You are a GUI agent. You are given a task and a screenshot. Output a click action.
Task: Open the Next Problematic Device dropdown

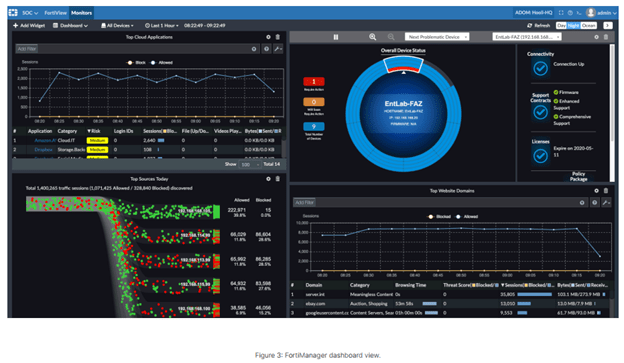[437, 37]
